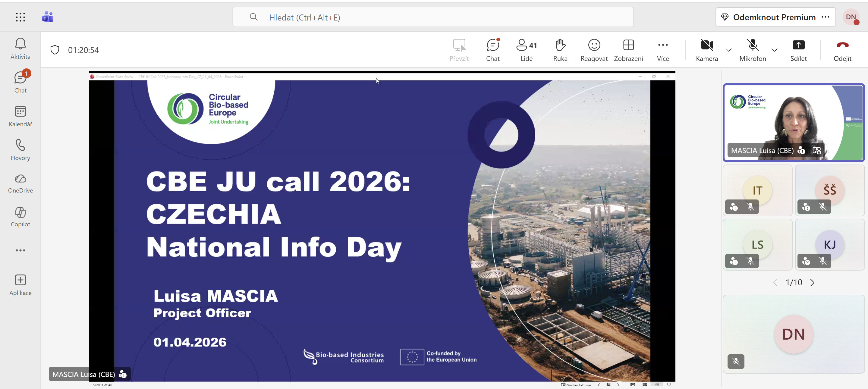Screen dimensions: 868x389
Task: Open the Chat panel in the sidebar
Action: [20, 81]
